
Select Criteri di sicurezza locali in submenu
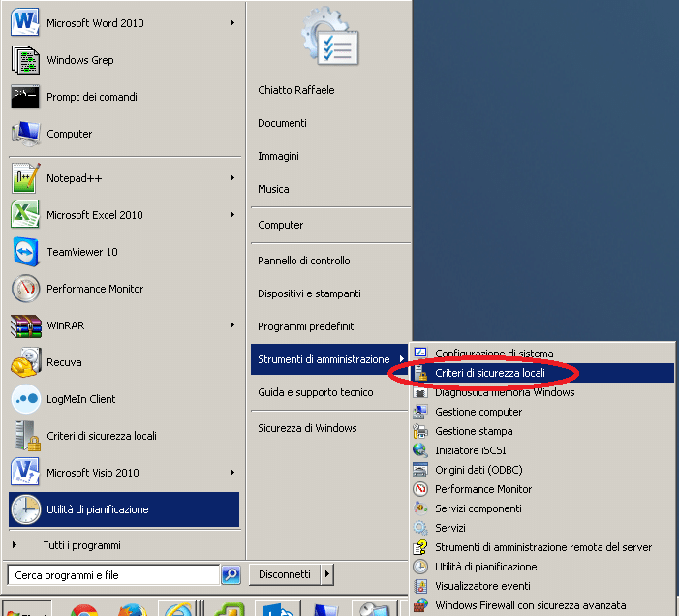click(542, 373)
